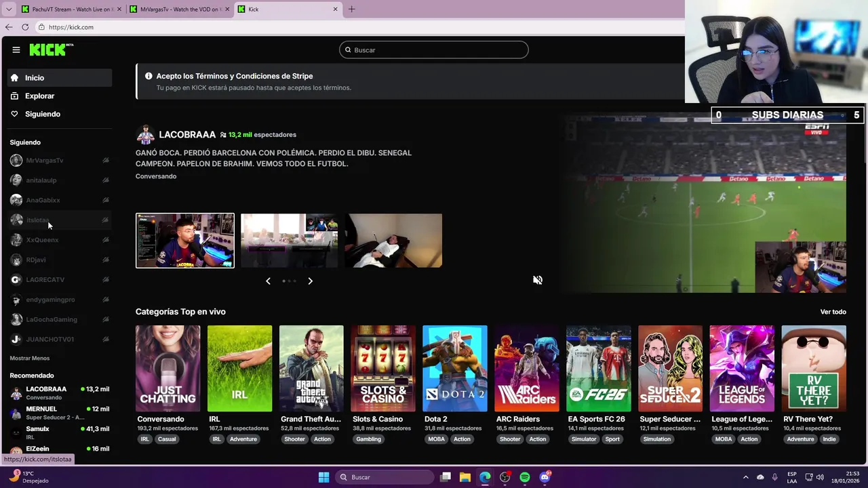Screen dimensions: 868x488
Task: Click the Sport tag under EA Sports FC 26
Action: (x=612, y=439)
